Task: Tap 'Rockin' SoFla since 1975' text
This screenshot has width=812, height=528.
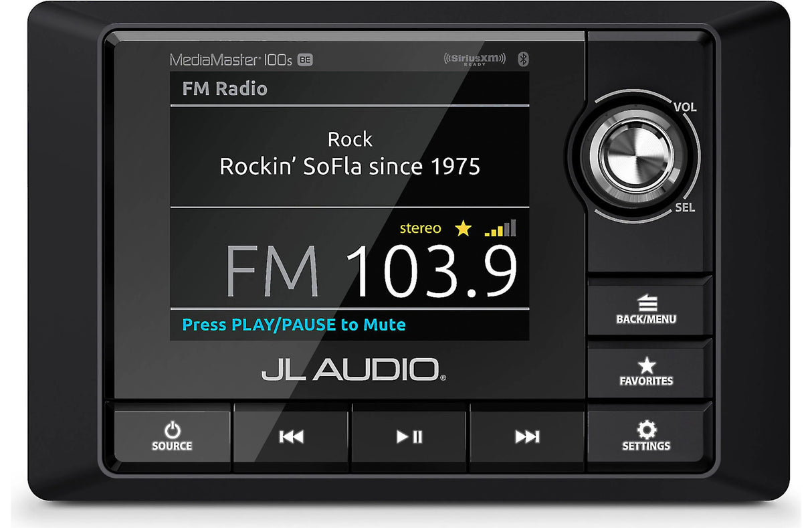Action: [350, 166]
